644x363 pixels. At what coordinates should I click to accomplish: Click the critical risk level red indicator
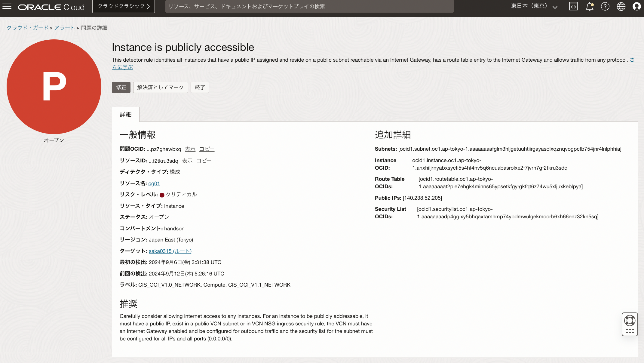pyautogui.click(x=162, y=195)
